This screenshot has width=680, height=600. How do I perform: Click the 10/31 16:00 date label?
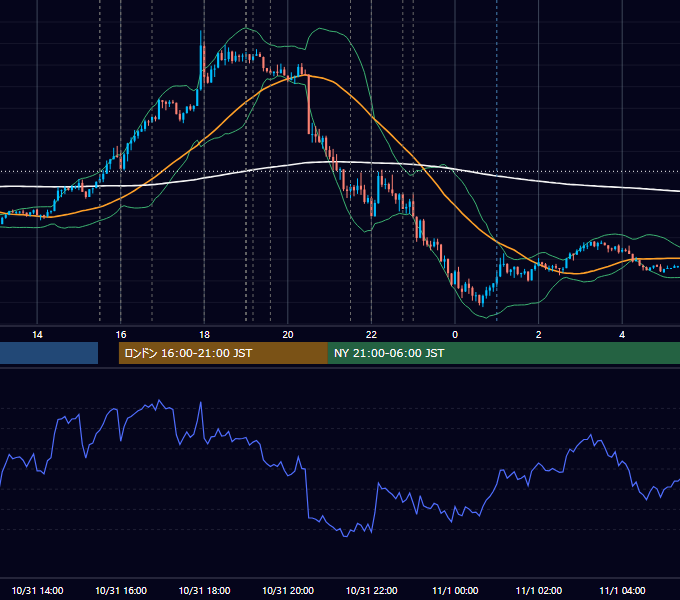121,590
